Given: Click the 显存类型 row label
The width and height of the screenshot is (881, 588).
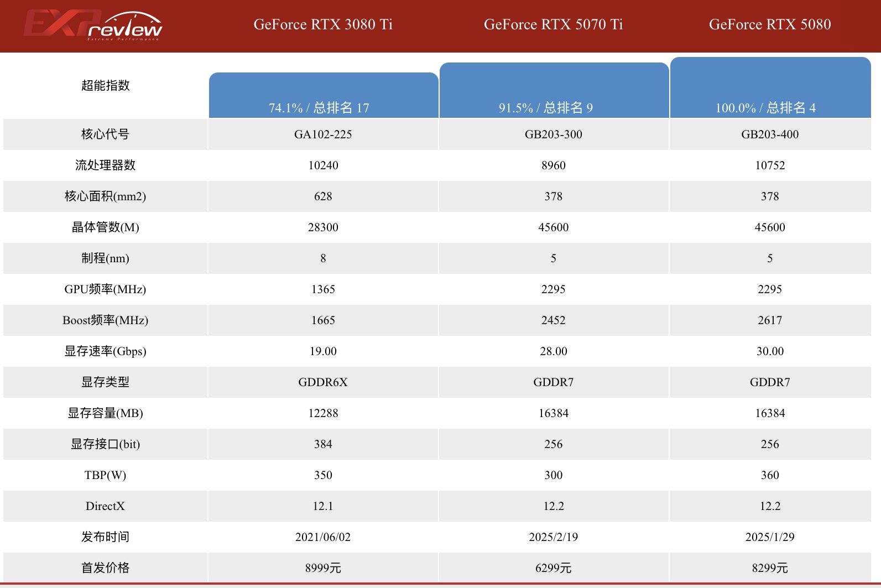Looking at the screenshot, I should tap(105, 382).
